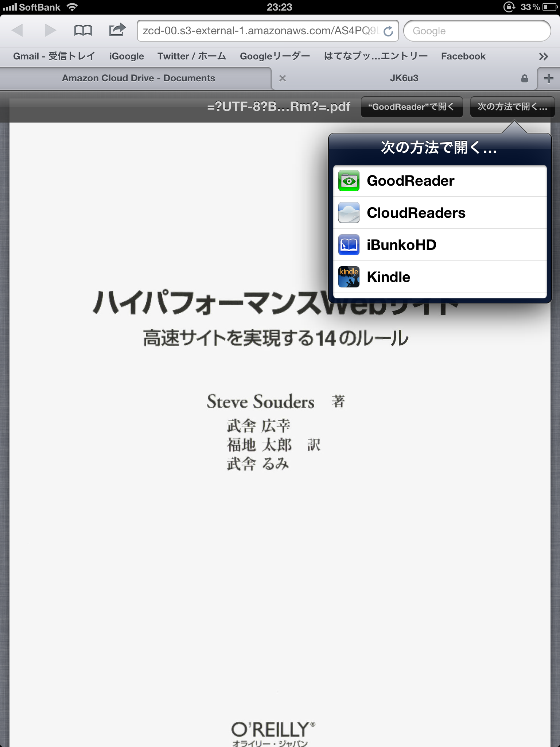Tap the lock icon on JK6u3 tab

pyautogui.click(x=524, y=78)
